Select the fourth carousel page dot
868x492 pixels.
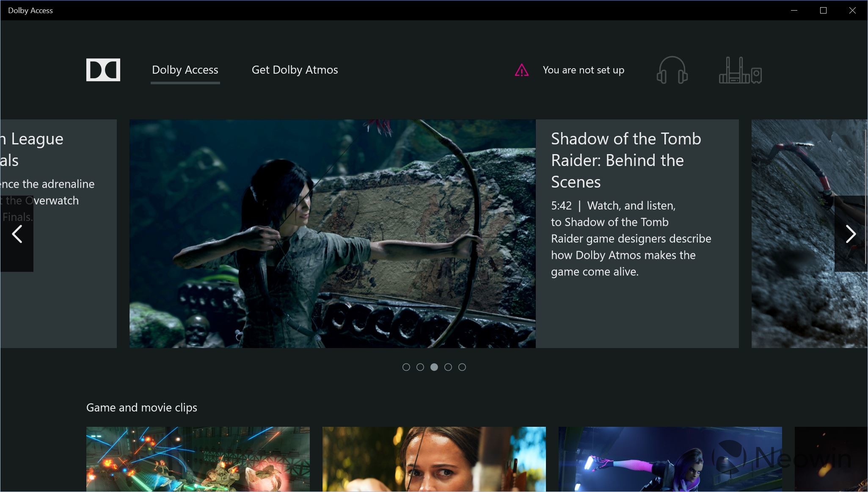(448, 367)
